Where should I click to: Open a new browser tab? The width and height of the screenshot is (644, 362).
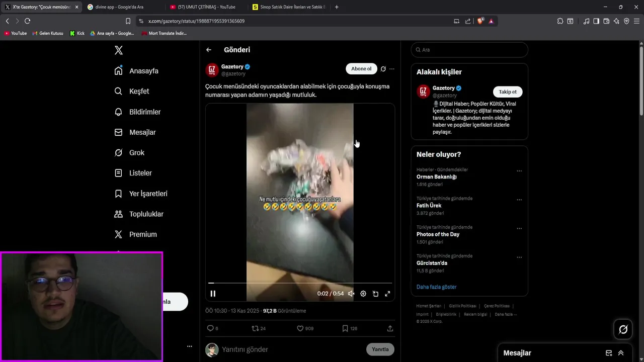[337, 7]
